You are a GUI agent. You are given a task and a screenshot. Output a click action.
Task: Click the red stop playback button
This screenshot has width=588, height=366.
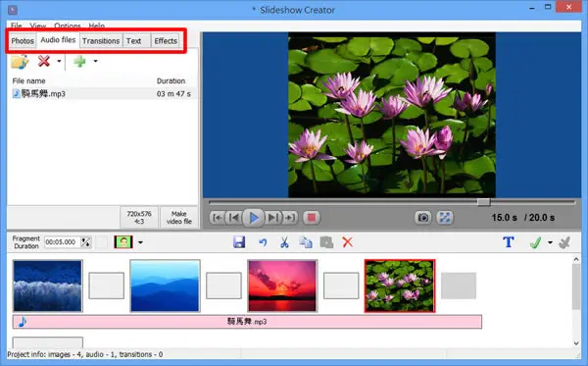(312, 218)
